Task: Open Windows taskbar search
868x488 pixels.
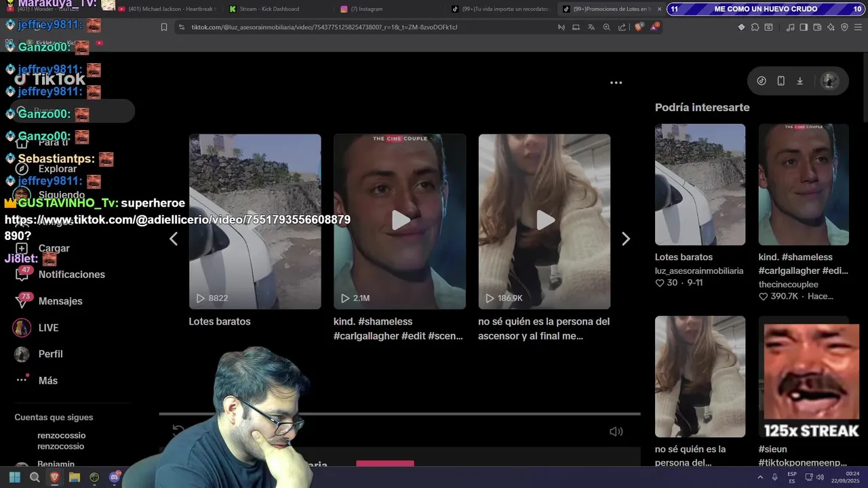Action: [x=35, y=477]
